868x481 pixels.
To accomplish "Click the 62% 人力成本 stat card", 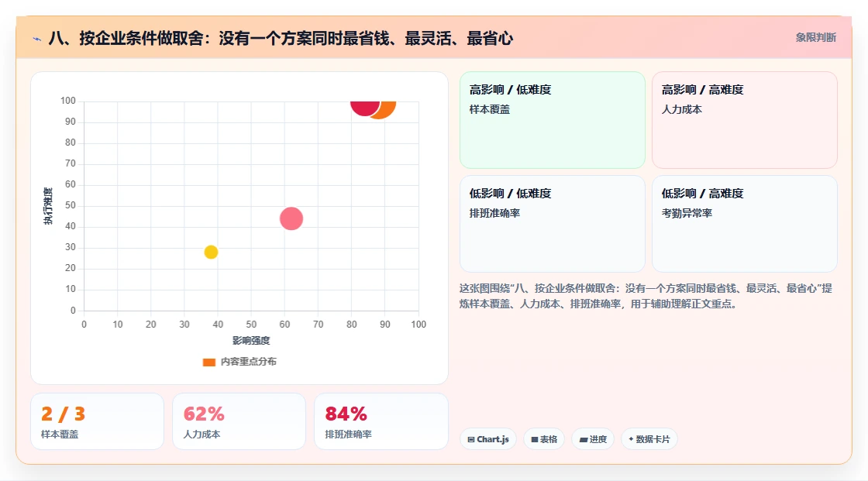I will click(239, 421).
